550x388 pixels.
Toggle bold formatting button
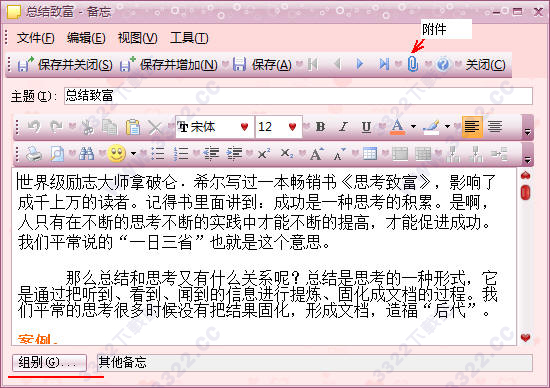320,127
